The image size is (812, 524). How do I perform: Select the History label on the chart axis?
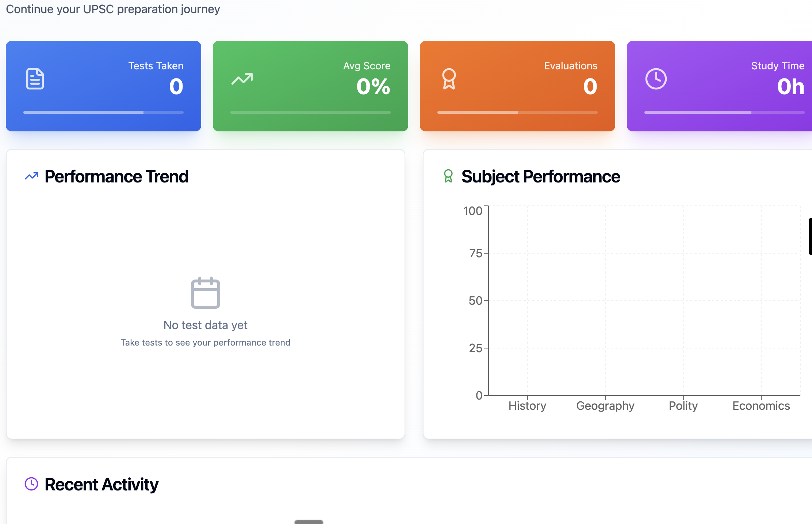coord(527,406)
